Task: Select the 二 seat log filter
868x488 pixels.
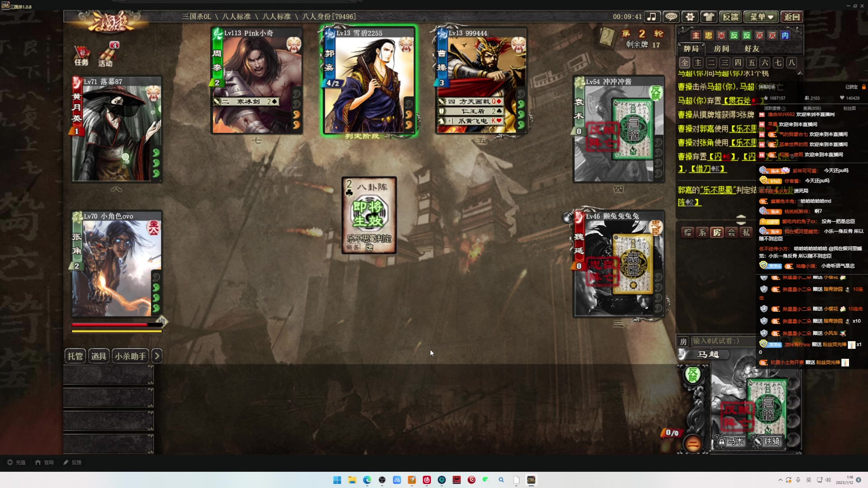Action: pos(712,63)
